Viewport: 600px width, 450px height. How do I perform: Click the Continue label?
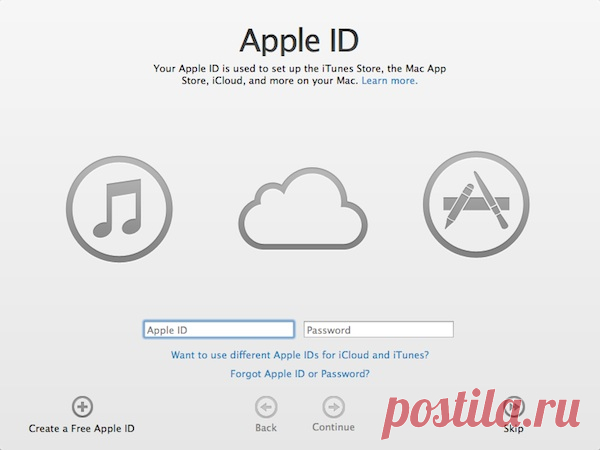[x=333, y=427]
